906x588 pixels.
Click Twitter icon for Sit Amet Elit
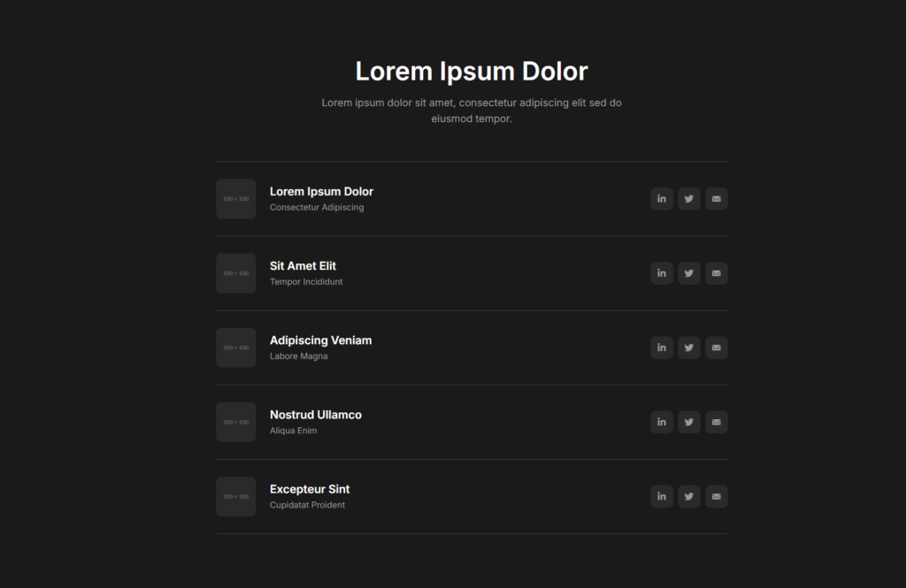point(688,273)
